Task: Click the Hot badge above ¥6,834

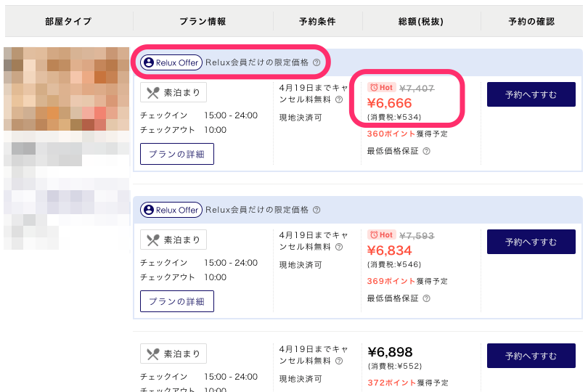Action: [x=382, y=235]
